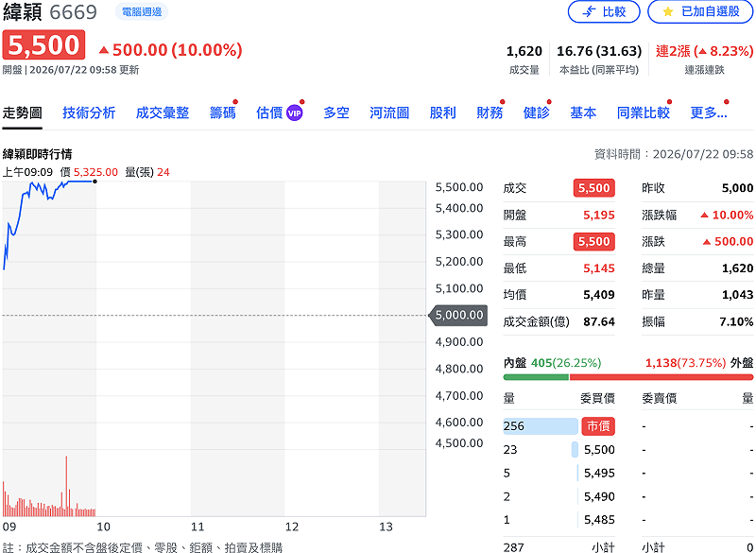Click the arrows icon in 比較 button

(589, 11)
